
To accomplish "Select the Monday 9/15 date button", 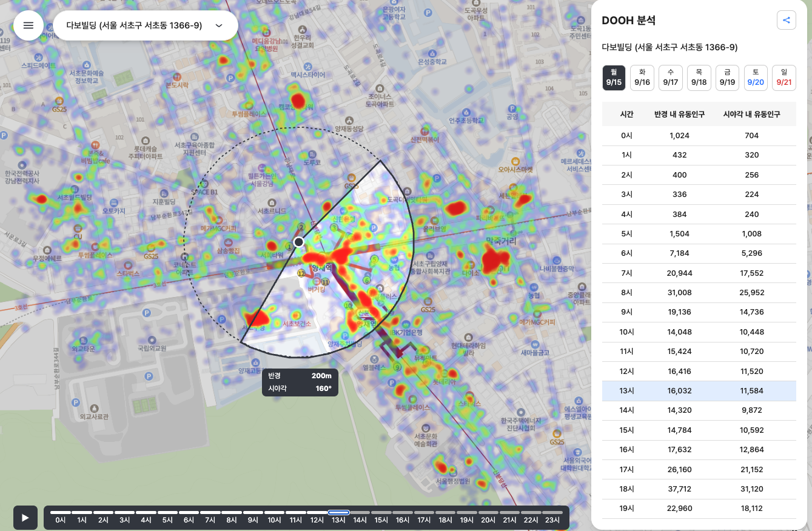I will [613, 78].
